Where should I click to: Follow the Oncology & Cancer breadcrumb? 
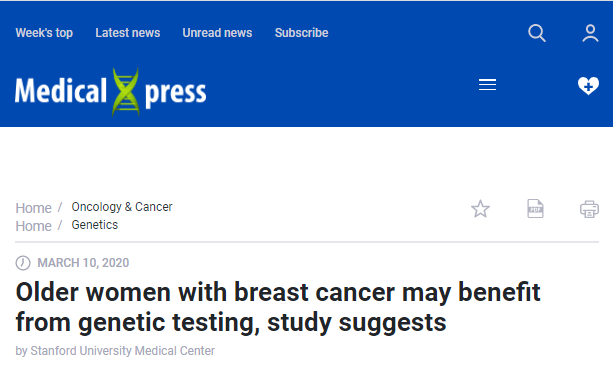pos(122,207)
